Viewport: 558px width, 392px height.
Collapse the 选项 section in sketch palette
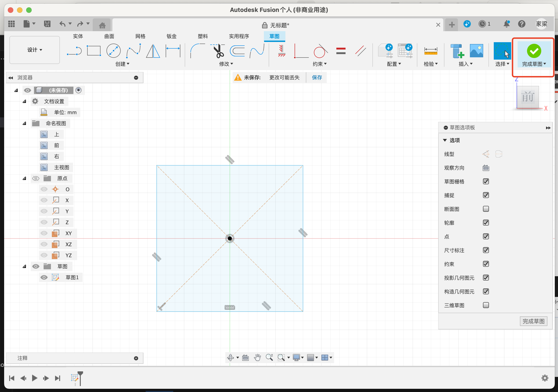(445, 140)
